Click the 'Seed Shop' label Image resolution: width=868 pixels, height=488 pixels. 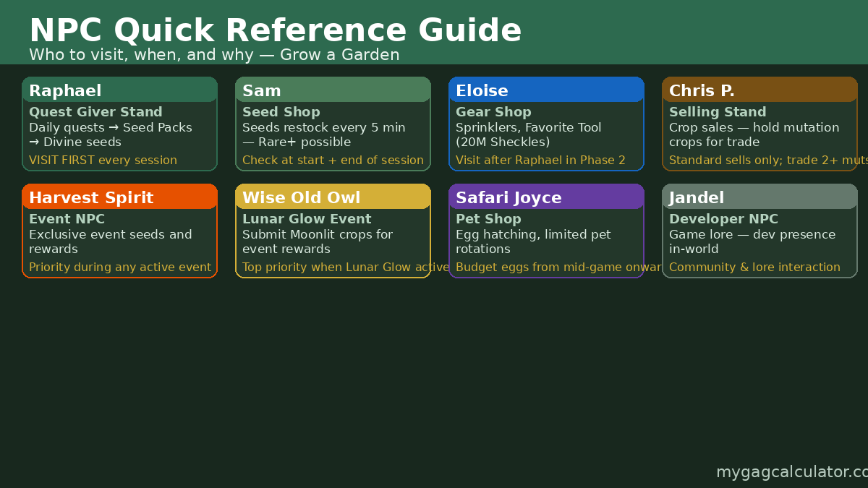[281, 112]
